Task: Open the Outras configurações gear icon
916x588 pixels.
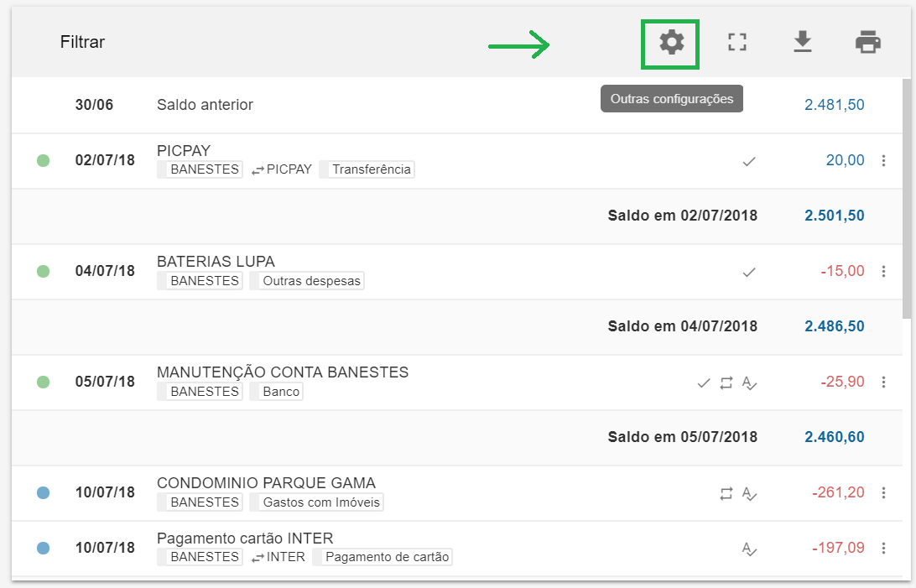Action: (671, 42)
